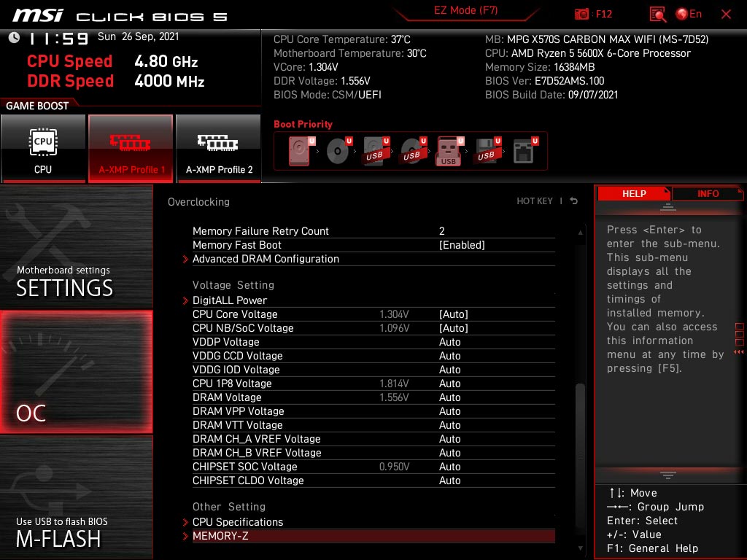Select DRAM CH_A VREF Voltage row

[373, 438]
